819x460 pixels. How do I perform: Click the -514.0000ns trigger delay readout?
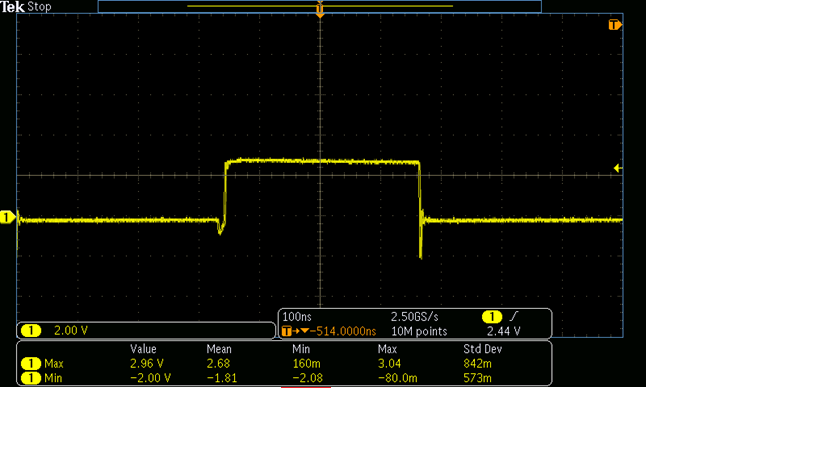343,332
